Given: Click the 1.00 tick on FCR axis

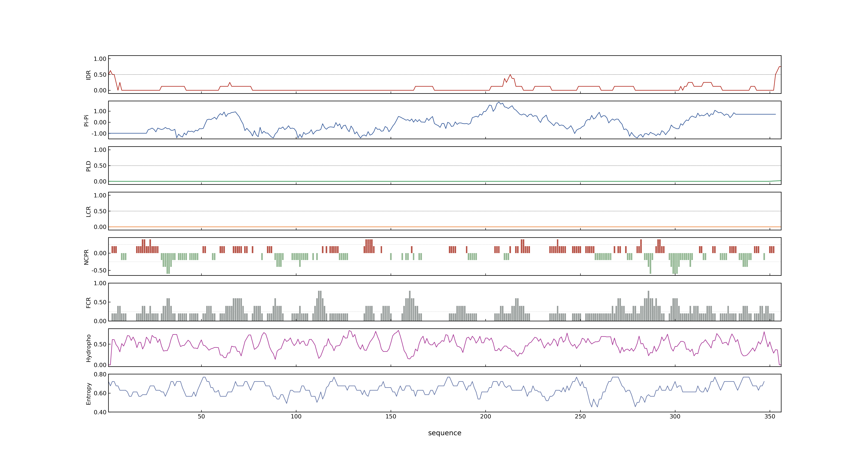Looking at the screenshot, I should pos(100,283).
